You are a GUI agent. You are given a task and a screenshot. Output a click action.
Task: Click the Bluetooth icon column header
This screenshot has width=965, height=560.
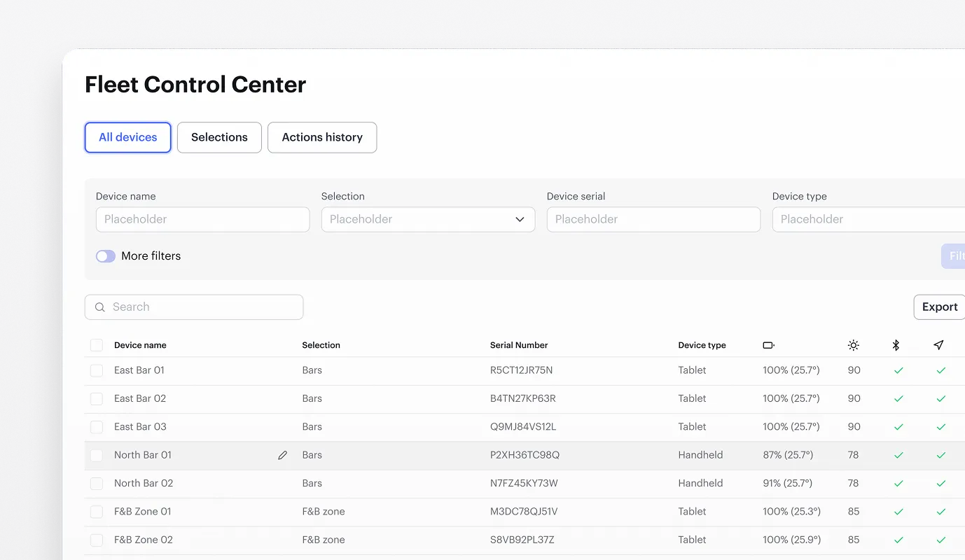point(896,344)
